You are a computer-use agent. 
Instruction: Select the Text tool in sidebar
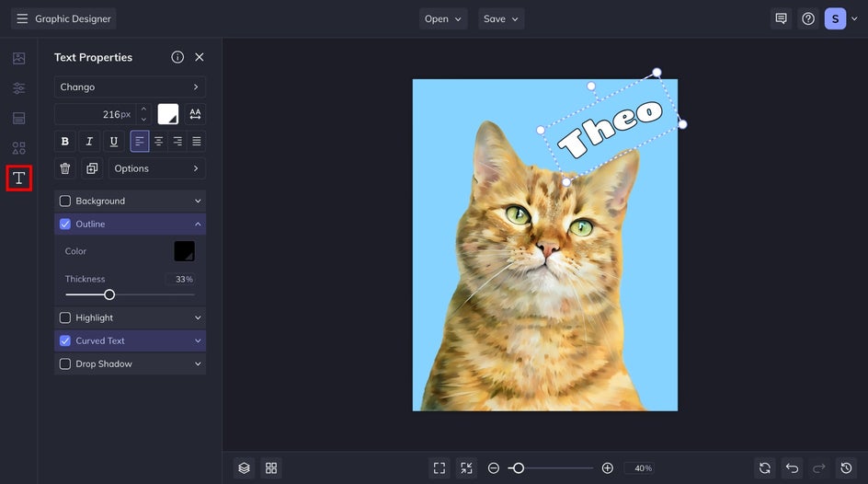point(18,179)
